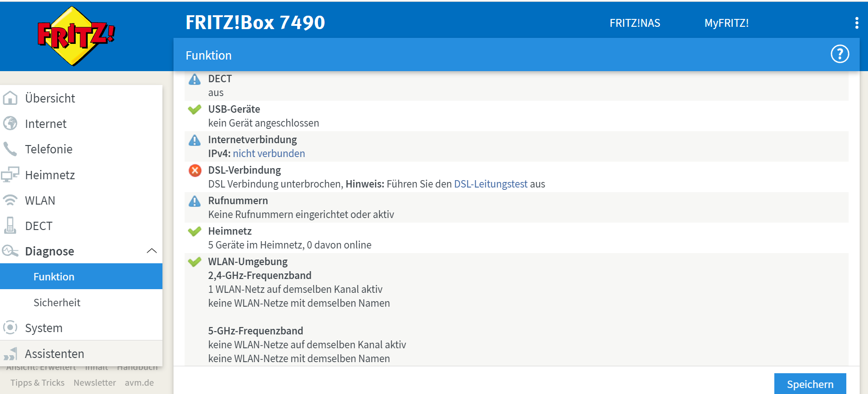The image size is (868, 394).
Task: Click the Internet globe icon
Action: (10, 123)
